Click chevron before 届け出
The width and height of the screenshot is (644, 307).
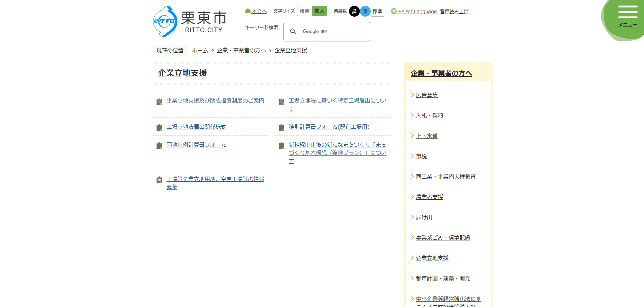pos(412,217)
